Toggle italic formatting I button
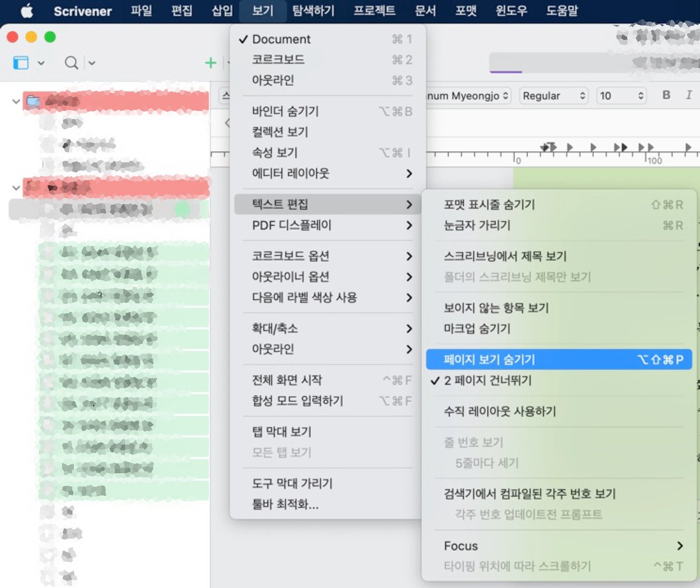 coord(689,96)
